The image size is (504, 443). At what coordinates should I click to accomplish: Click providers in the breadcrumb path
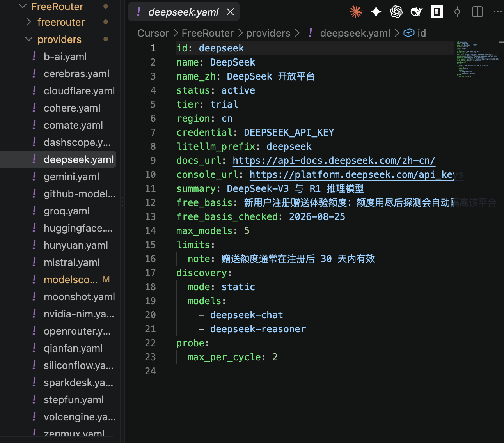(268, 33)
